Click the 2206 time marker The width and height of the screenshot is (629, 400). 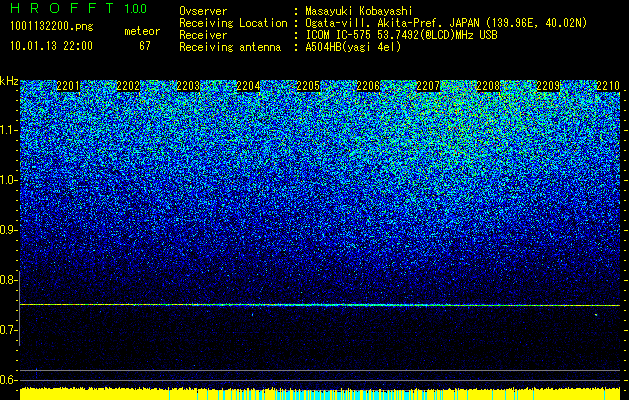coord(368,86)
